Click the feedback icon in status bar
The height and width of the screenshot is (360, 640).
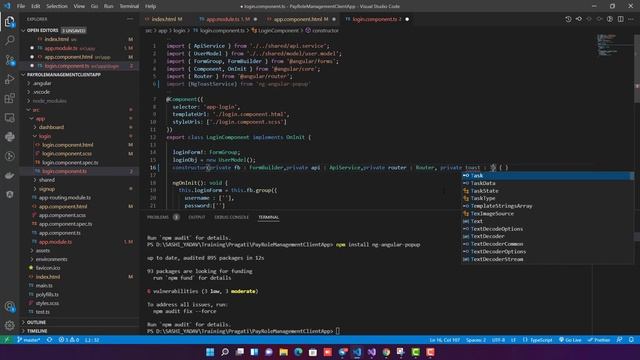pyautogui.click(x=620, y=340)
